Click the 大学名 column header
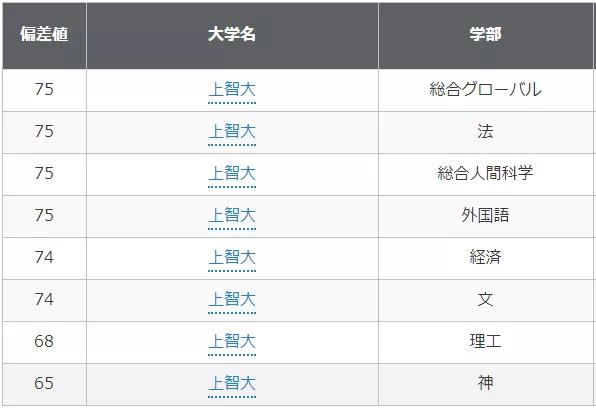596x408 pixels. 232,34
